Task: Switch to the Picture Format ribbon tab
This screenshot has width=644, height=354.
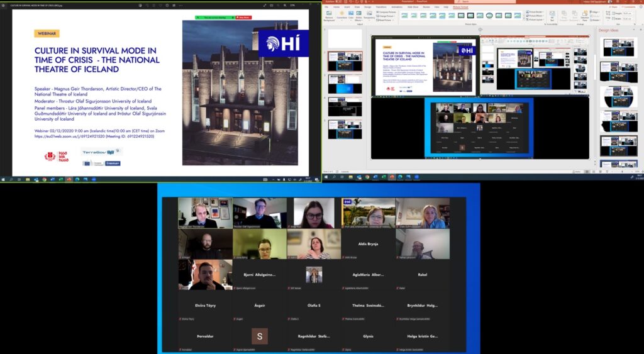Action: click(x=460, y=7)
